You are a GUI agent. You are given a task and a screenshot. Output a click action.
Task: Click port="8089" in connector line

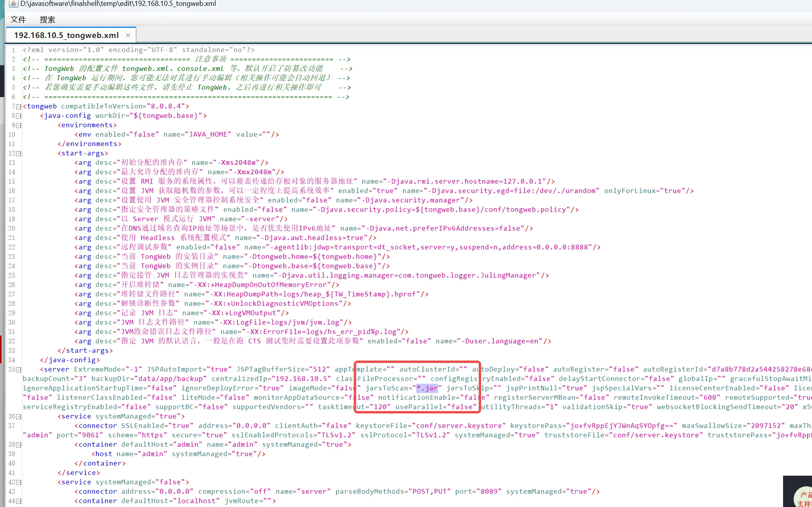click(x=478, y=491)
